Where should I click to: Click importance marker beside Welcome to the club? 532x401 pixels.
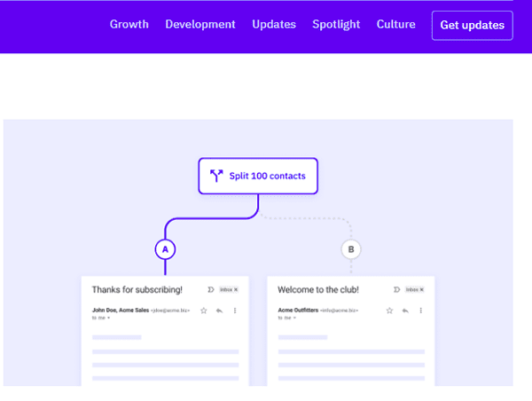pos(395,289)
